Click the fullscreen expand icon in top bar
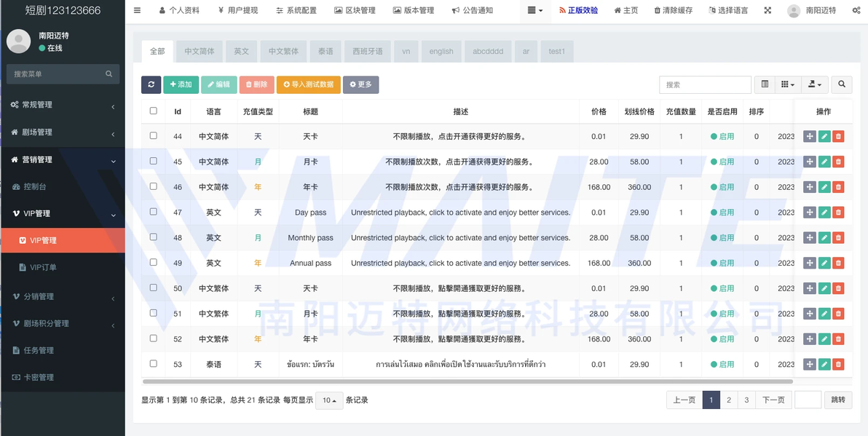868x436 pixels. click(x=768, y=10)
